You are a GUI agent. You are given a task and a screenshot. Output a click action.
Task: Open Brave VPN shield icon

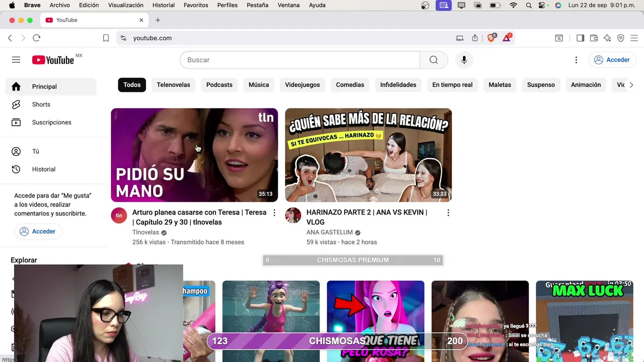point(621,38)
